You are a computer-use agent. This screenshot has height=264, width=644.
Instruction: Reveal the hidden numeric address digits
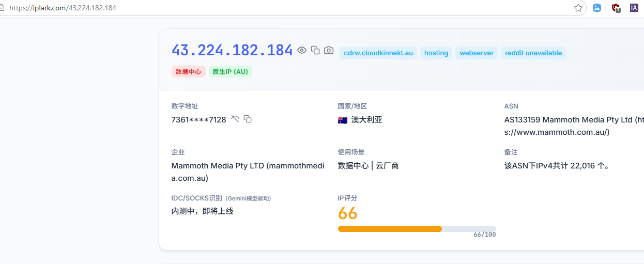235,119
